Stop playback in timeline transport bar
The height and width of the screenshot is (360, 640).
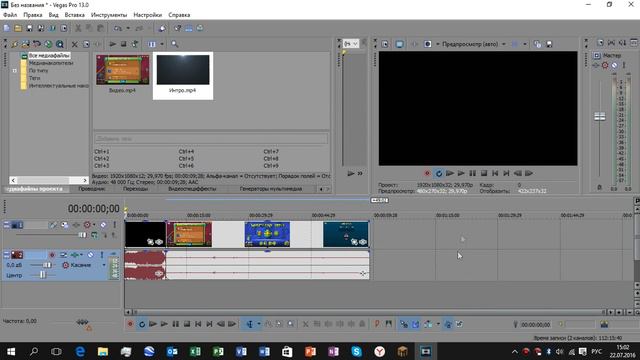pos(187,324)
